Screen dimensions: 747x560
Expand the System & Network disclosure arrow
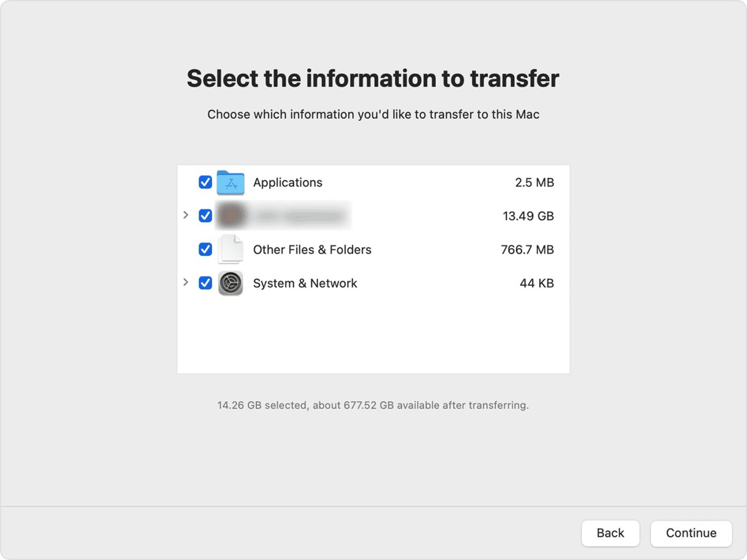186,282
